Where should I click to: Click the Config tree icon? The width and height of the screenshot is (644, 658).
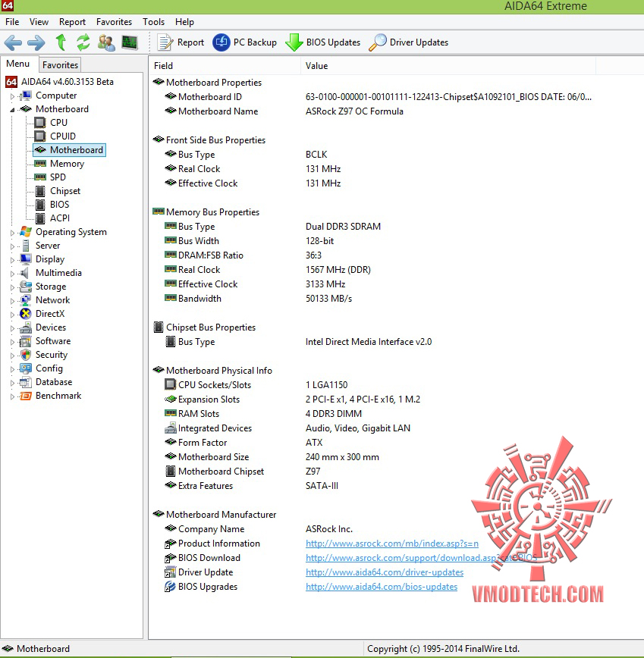coord(26,368)
